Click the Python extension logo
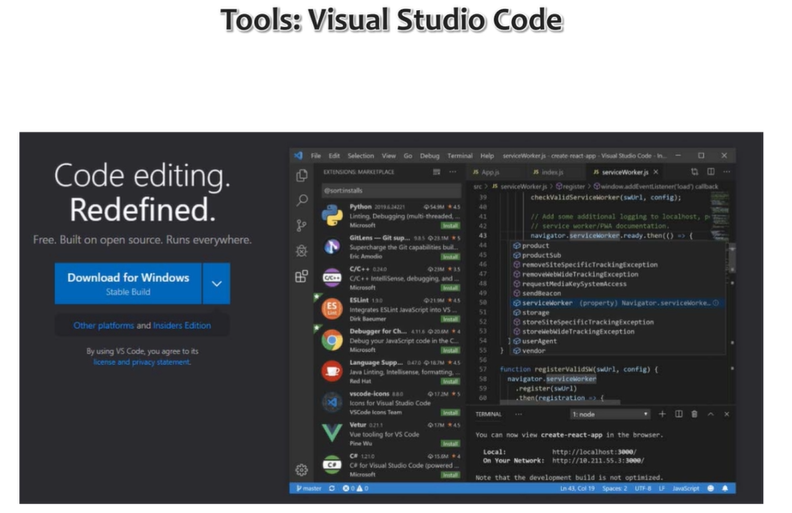The width and height of the screenshot is (792, 513). pos(332,215)
